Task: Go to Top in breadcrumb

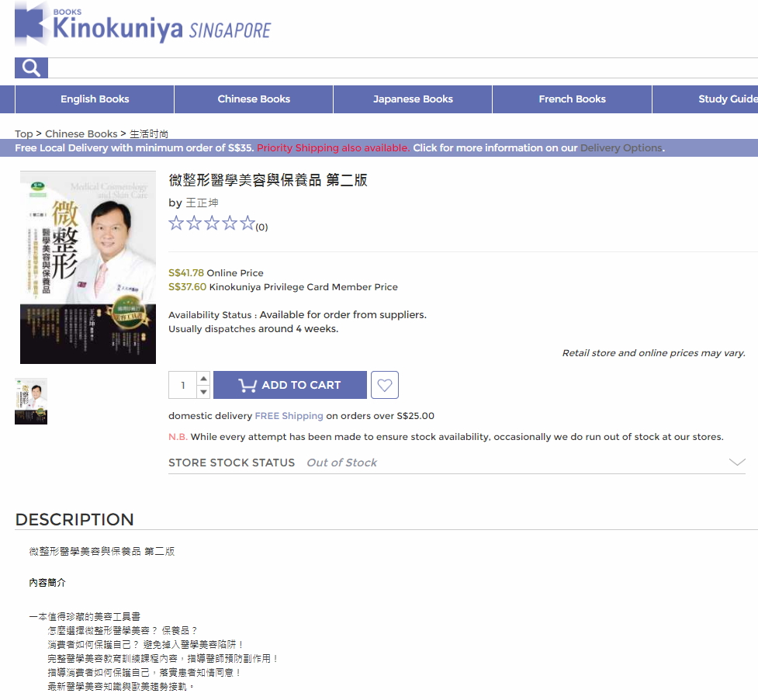Action: point(24,134)
